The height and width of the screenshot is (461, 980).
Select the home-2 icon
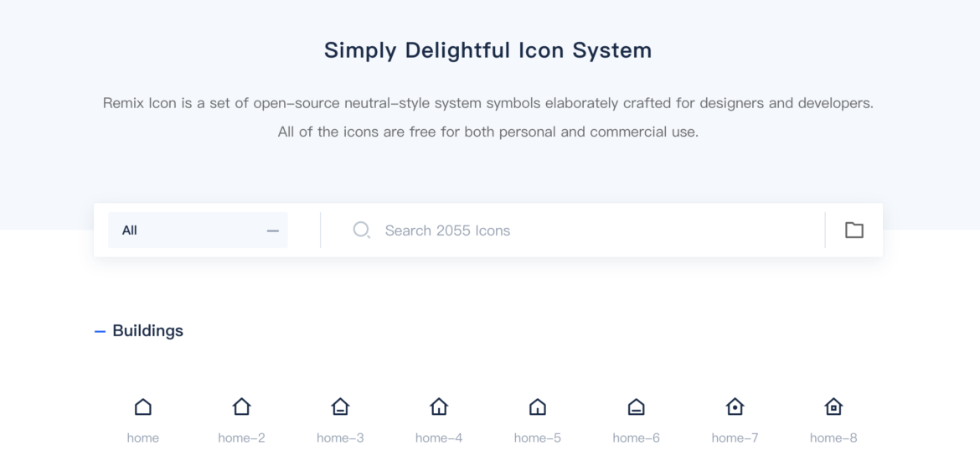coord(241,407)
